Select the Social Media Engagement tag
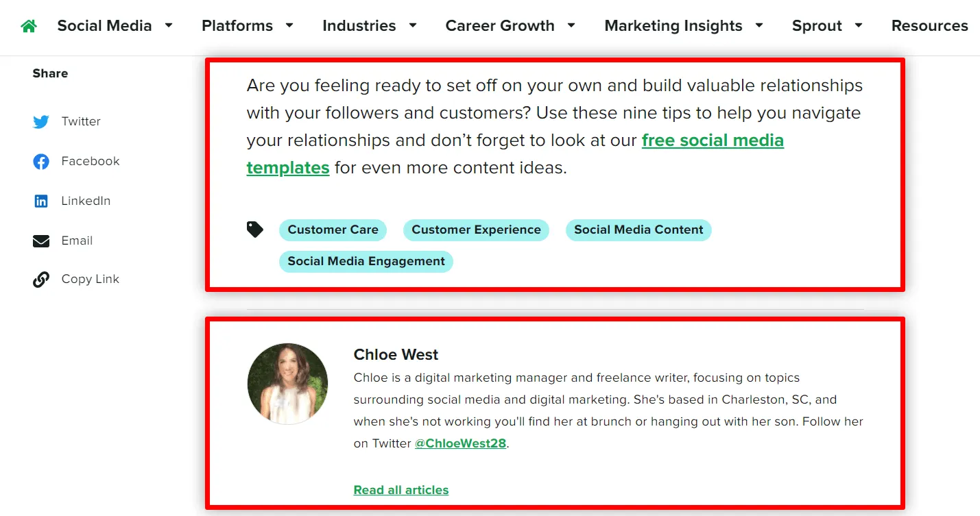Image resolution: width=980 pixels, height=516 pixels. click(x=366, y=262)
